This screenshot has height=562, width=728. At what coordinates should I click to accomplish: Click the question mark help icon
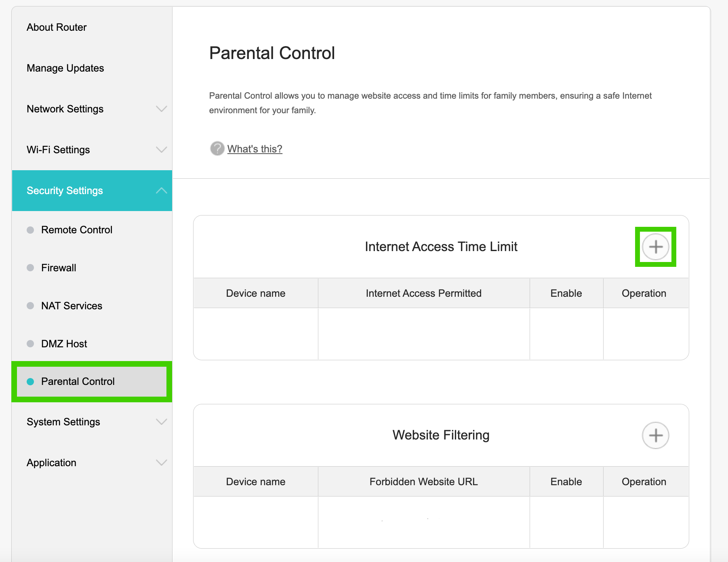pyautogui.click(x=217, y=149)
